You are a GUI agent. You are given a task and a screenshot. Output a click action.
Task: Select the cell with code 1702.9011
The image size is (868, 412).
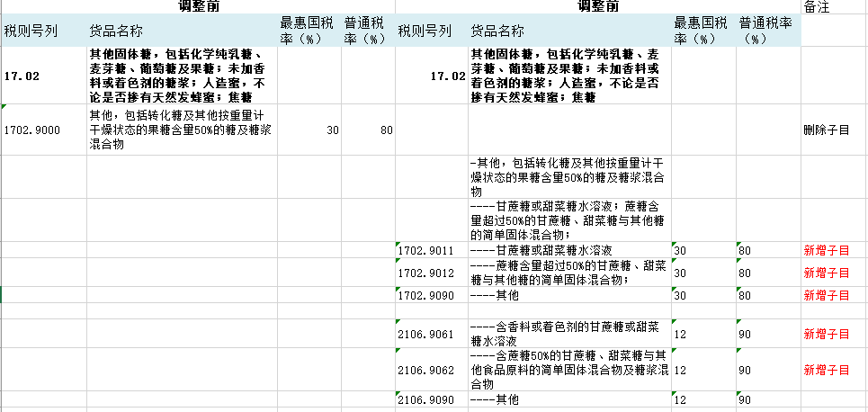430,250
